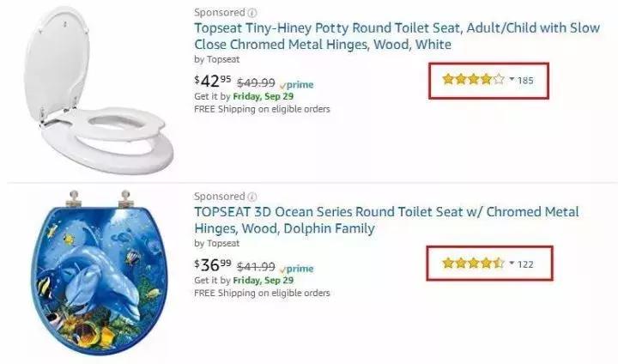The width and height of the screenshot is (618, 364).
Task: Expand the rating dropdown arrow next to 122
Action: (x=512, y=264)
